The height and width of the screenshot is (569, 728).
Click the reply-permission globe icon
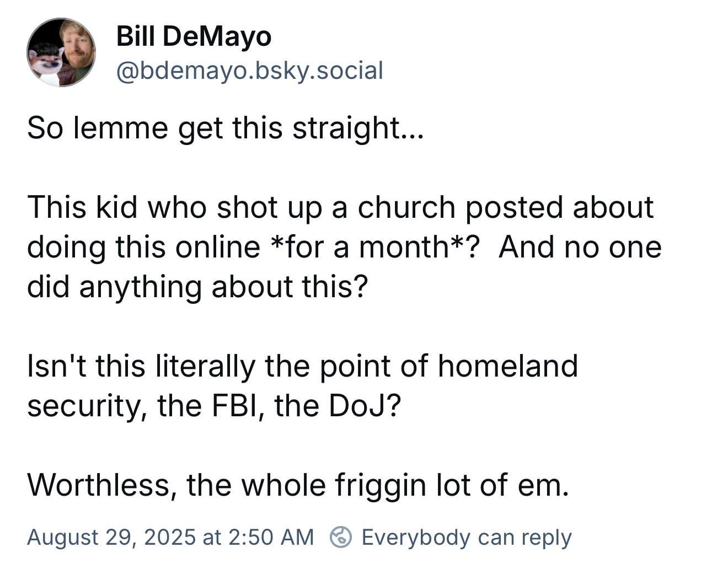pos(341,537)
